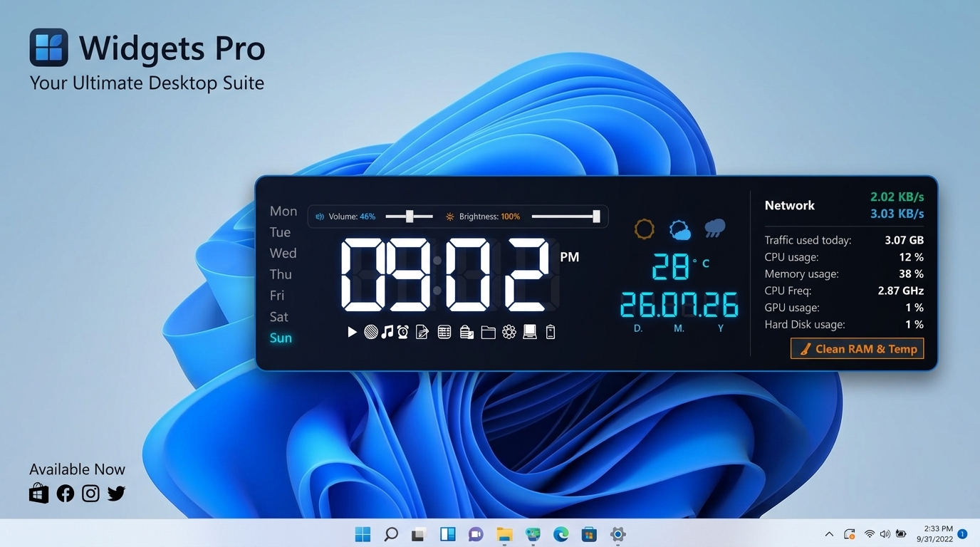This screenshot has width=980, height=547.
Task: Click the Network heading
Action: (x=790, y=205)
